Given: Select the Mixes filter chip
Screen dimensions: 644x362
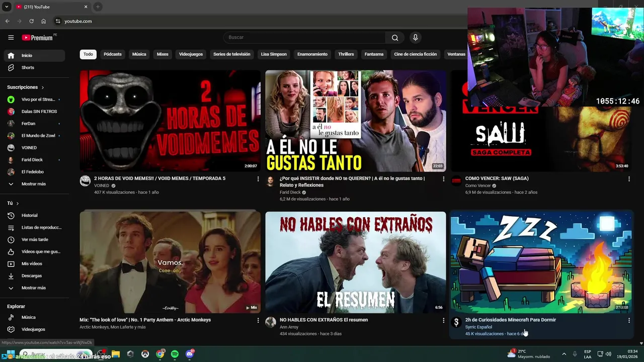Looking at the screenshot, I should coord(163,54).
